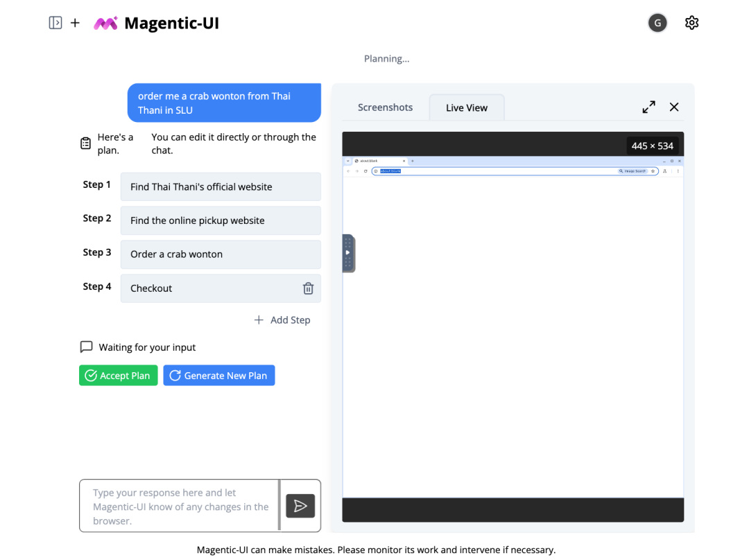Click the Accept Plan button
Image resolution: width=749 pixels, height=560 pixels.
pyautogui.click(x=118, y=375)
